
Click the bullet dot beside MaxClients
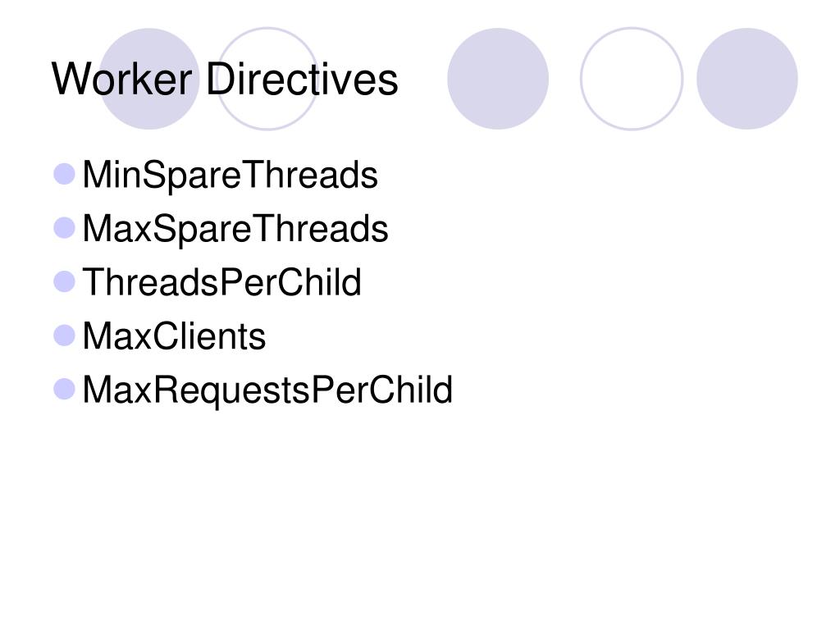point(64,336)
